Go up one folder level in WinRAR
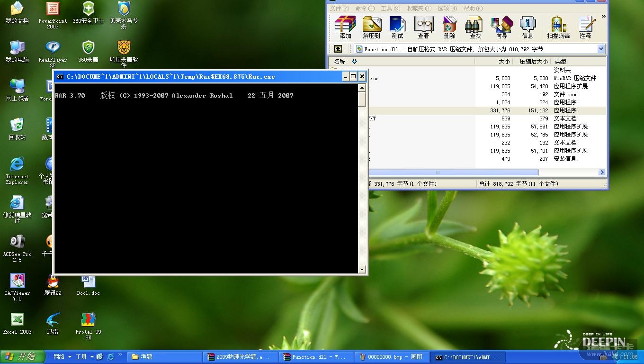 [x=338, y=49]
